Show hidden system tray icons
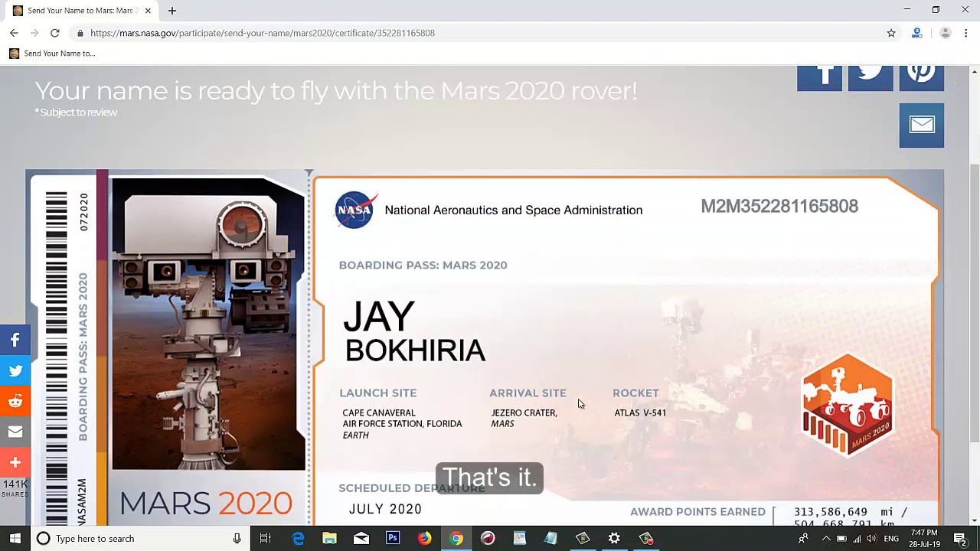 (825, 539)
